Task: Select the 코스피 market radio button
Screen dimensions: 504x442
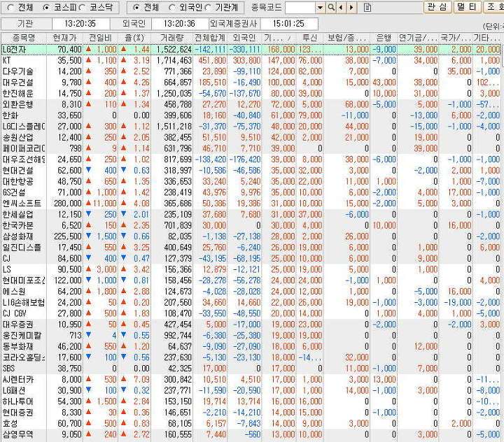Action: [46, 8]
